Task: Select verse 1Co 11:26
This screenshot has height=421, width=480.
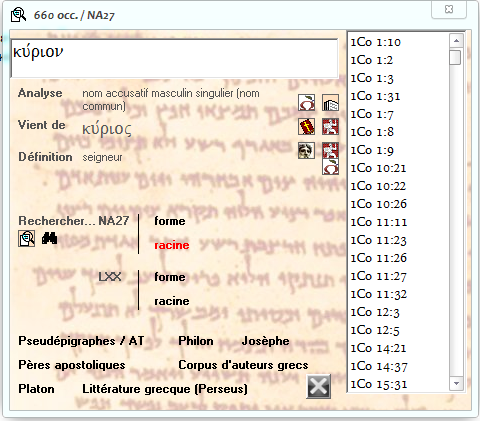Action: click(379, 258)
